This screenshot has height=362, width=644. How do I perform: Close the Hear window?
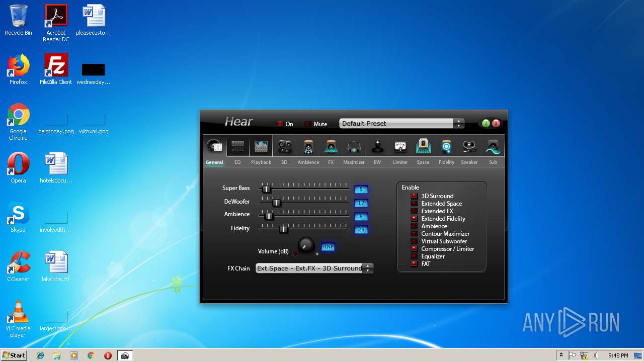click(496, 123)
